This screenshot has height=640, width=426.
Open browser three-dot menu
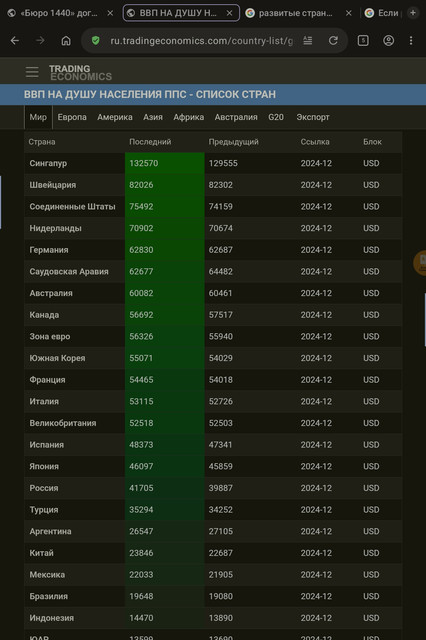click(411, 40)
